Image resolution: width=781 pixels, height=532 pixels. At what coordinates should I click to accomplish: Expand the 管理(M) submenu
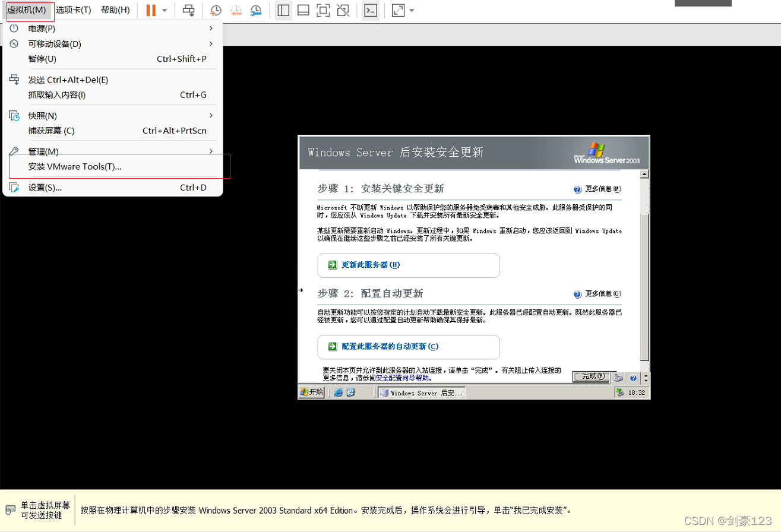[x=113, y=151]
